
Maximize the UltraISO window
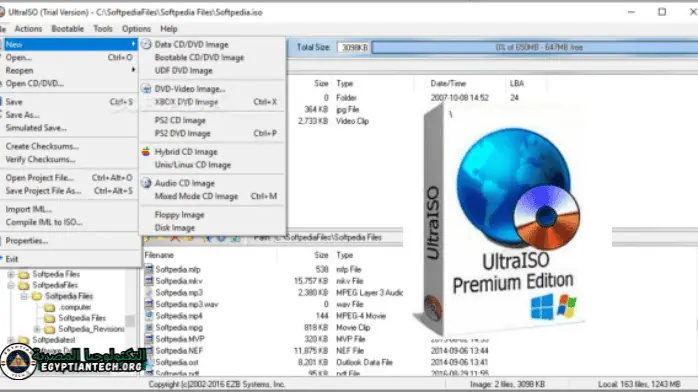coord(662,12)
